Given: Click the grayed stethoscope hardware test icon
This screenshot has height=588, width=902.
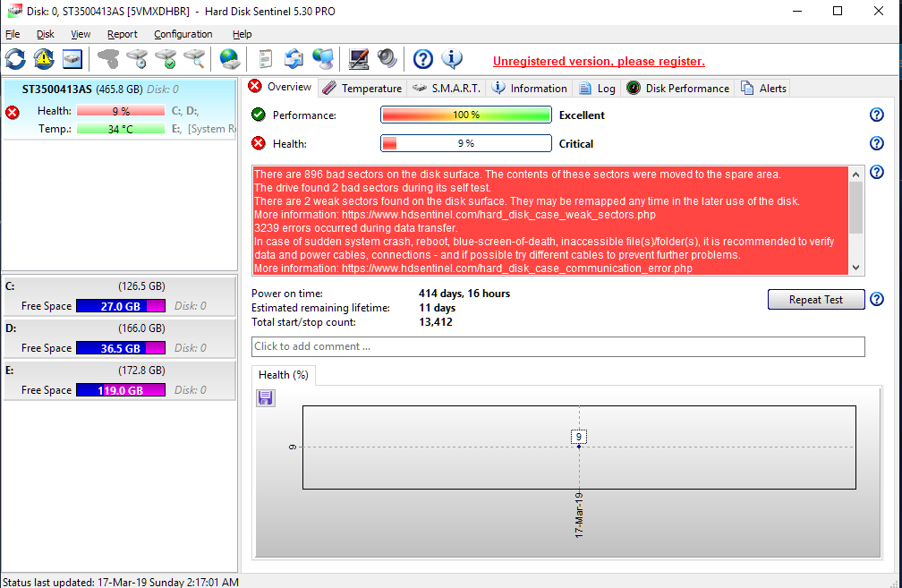Looking at the screenshot, I should (107, 59).
